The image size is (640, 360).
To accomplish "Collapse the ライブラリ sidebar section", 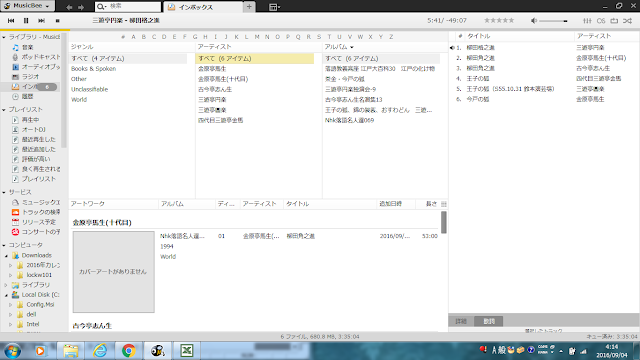I will click(4, 37).
